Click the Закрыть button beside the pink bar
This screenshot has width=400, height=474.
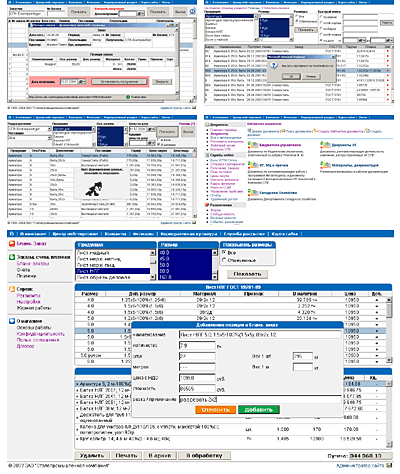pyautogui.click(x=162, y=82)
